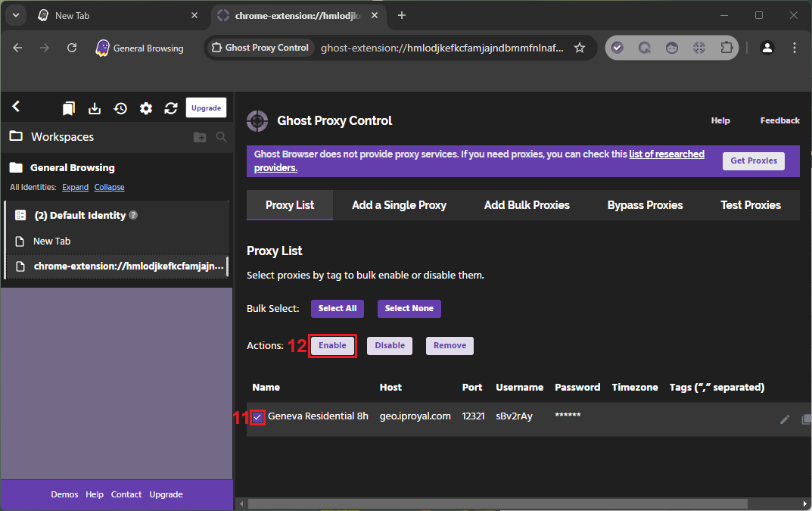The image size is (812, 511).
Task: Click the Ghost Proxy Control address chip
Action: click(x=260, y=48)
